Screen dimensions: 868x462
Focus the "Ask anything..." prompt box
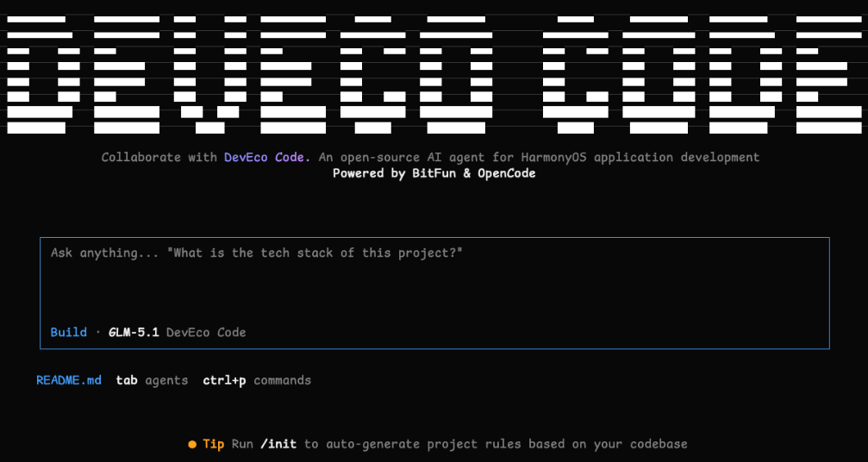[434, 293]
